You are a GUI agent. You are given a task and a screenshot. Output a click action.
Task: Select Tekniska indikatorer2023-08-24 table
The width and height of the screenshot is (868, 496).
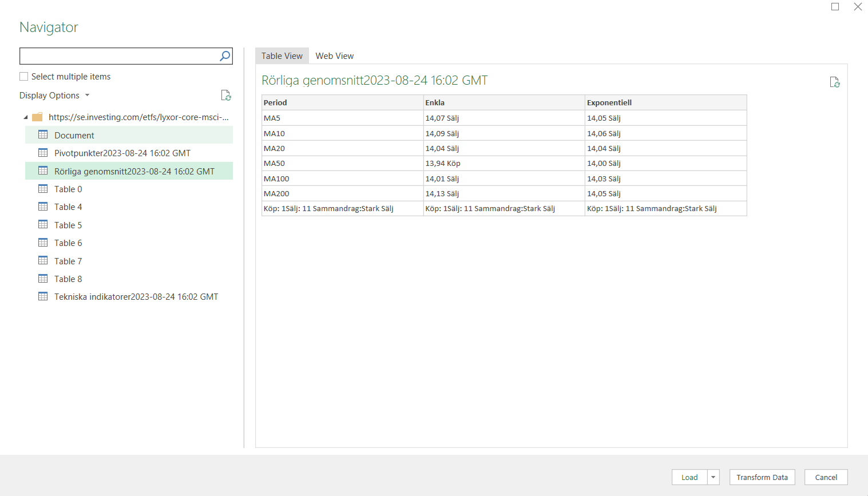coord(136,297)
